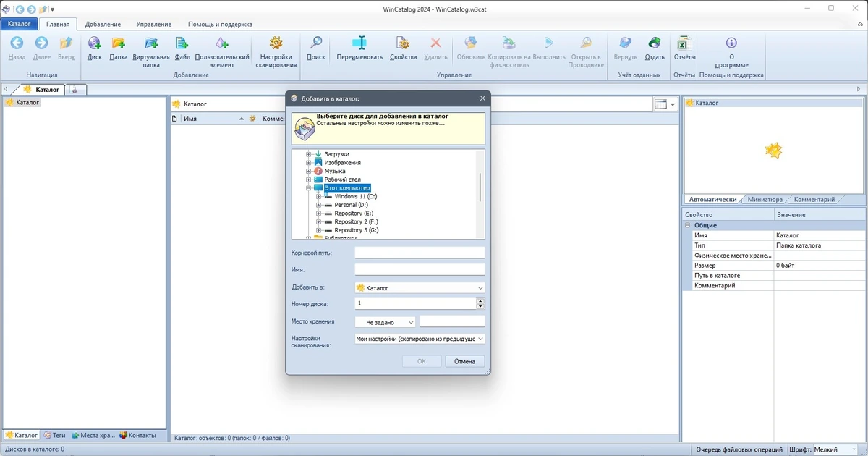Select the Комментарий preview tab

(x=814, y=200)
